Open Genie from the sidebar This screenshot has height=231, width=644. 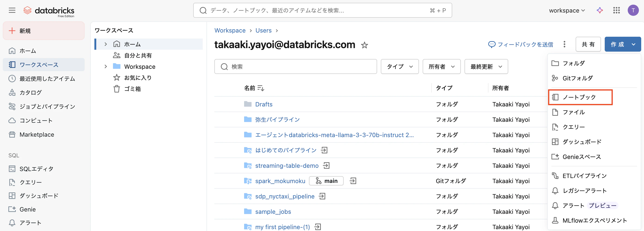pos(27,209)
